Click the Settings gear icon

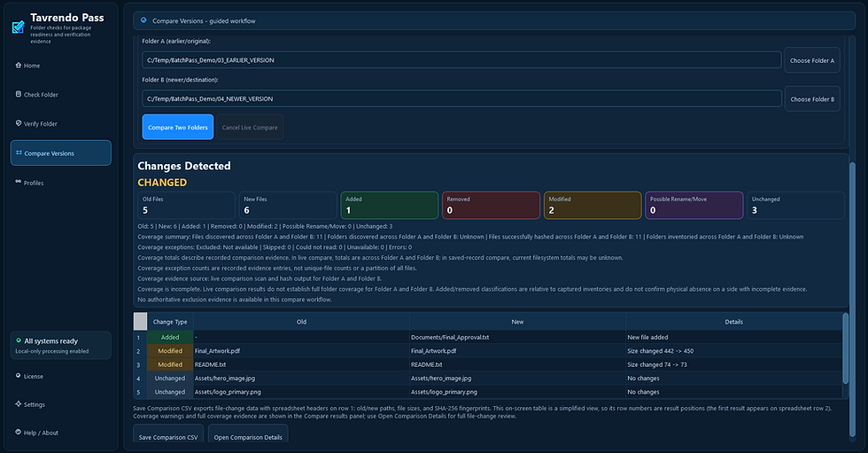click(19, 403)
